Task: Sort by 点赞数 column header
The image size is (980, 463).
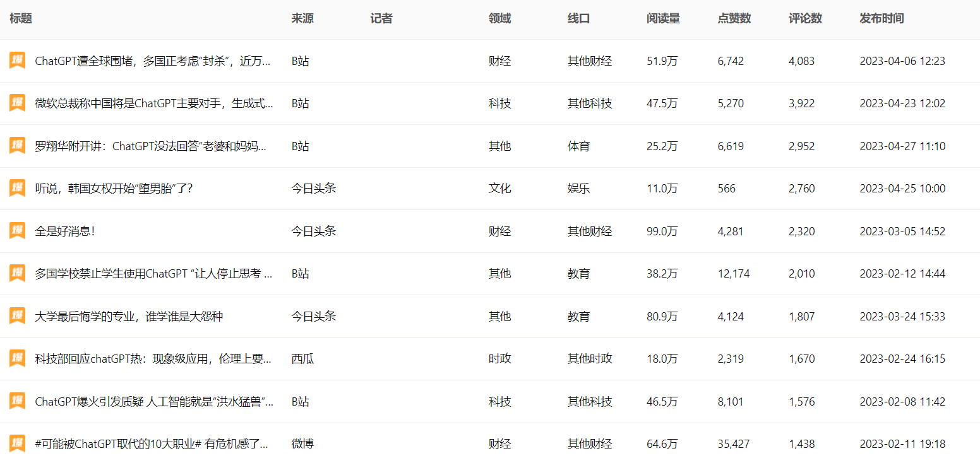Action: tap(734, 19)
